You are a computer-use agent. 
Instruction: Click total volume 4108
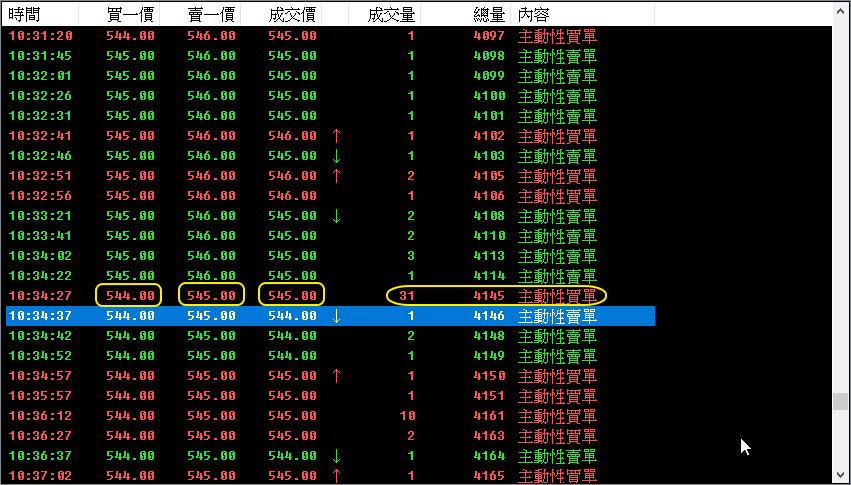(488, 216)
